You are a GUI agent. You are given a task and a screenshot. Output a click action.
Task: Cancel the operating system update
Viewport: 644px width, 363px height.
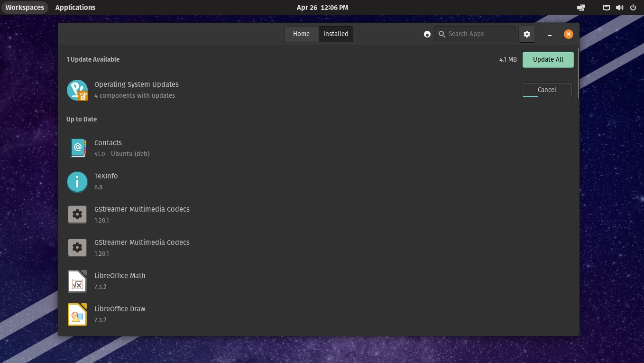[547, 90]
